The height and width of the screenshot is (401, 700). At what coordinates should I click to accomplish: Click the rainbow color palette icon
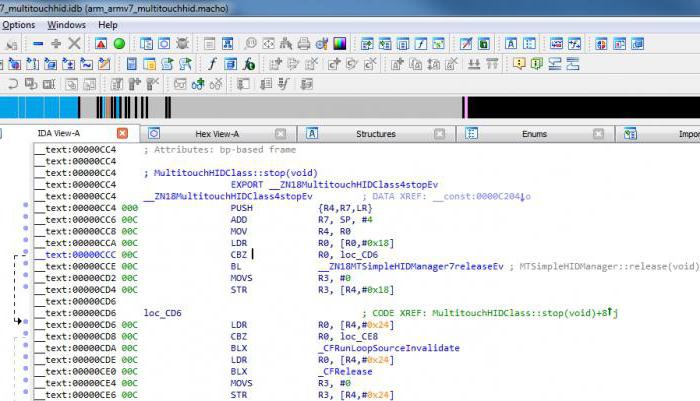[339, 44]
